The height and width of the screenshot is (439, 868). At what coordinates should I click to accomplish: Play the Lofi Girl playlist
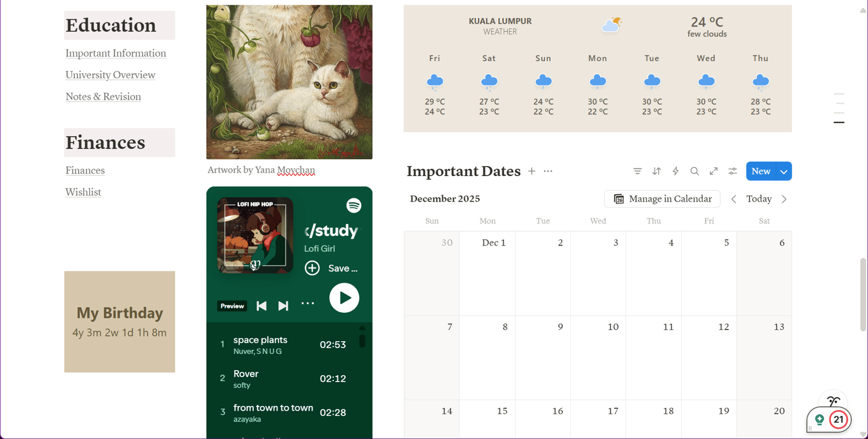point(344,298)
